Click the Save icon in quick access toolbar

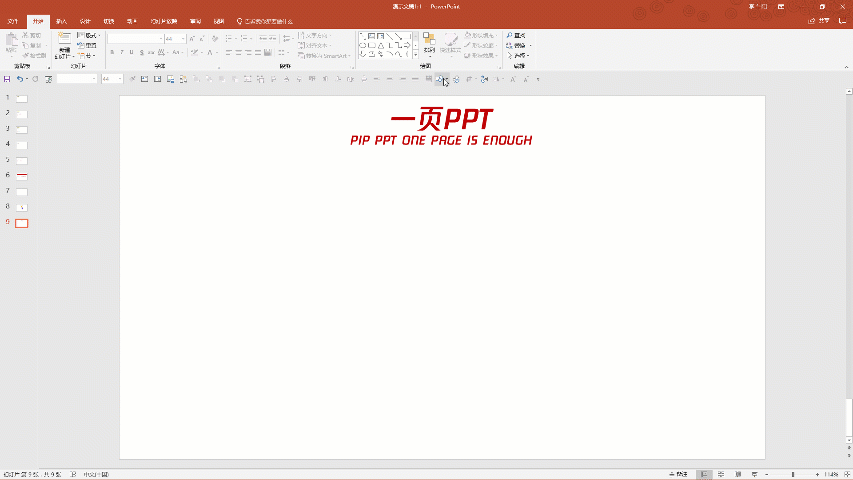tap(7, 79)
